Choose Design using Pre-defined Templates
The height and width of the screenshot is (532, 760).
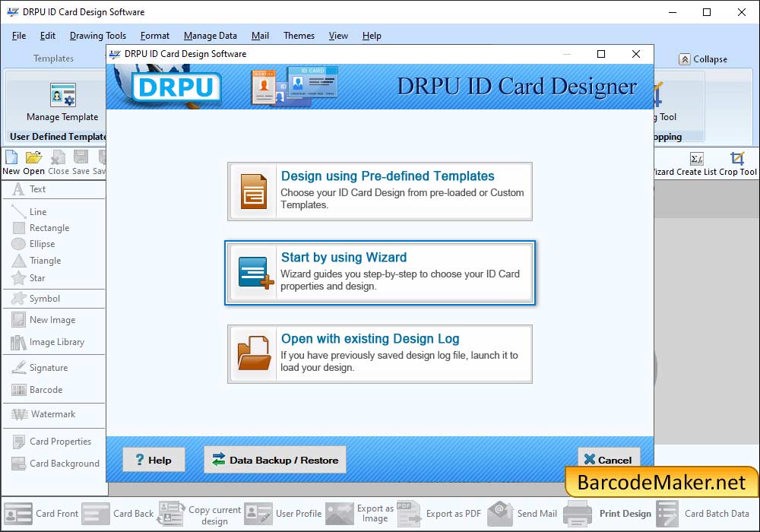coord(380,192)
